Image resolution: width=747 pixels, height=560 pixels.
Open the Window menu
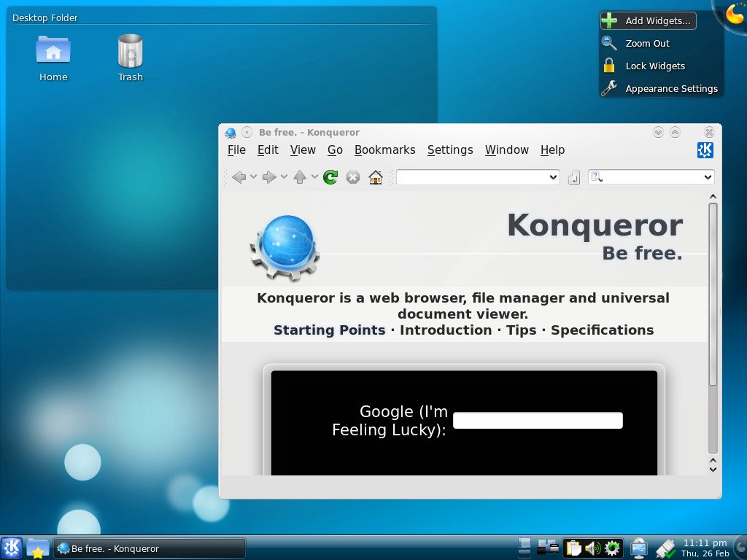[x=507, y=150]
